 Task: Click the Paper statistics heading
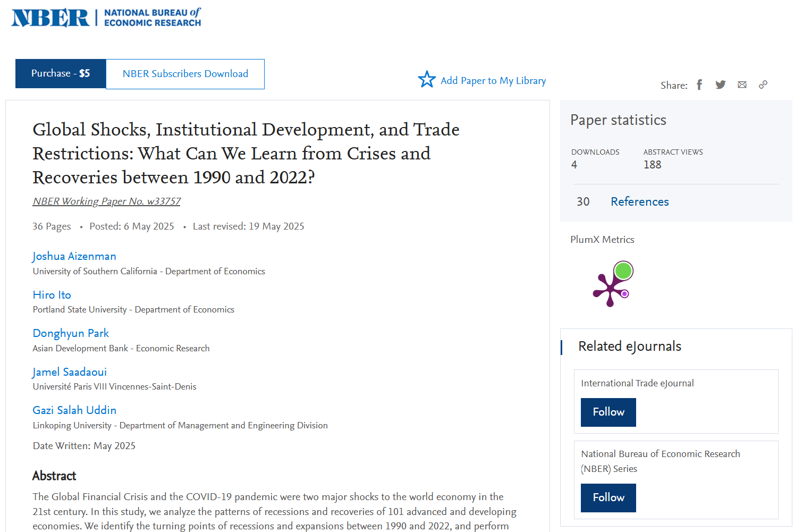(619, 120)
